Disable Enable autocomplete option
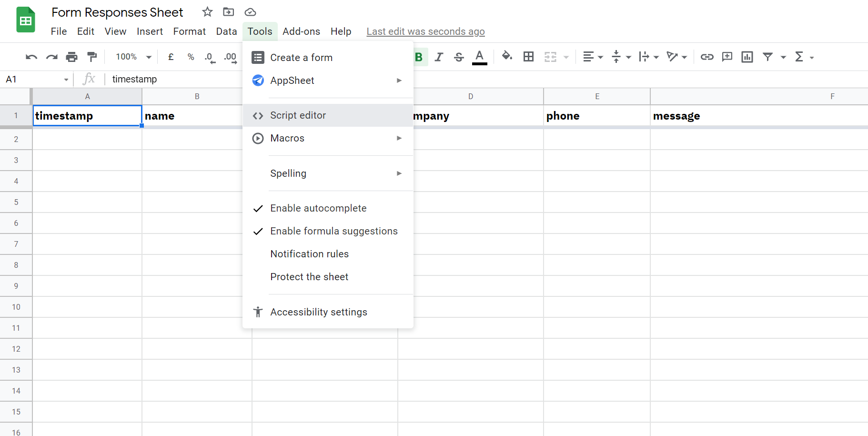The image size is (868, 436). tap(318, 208)
